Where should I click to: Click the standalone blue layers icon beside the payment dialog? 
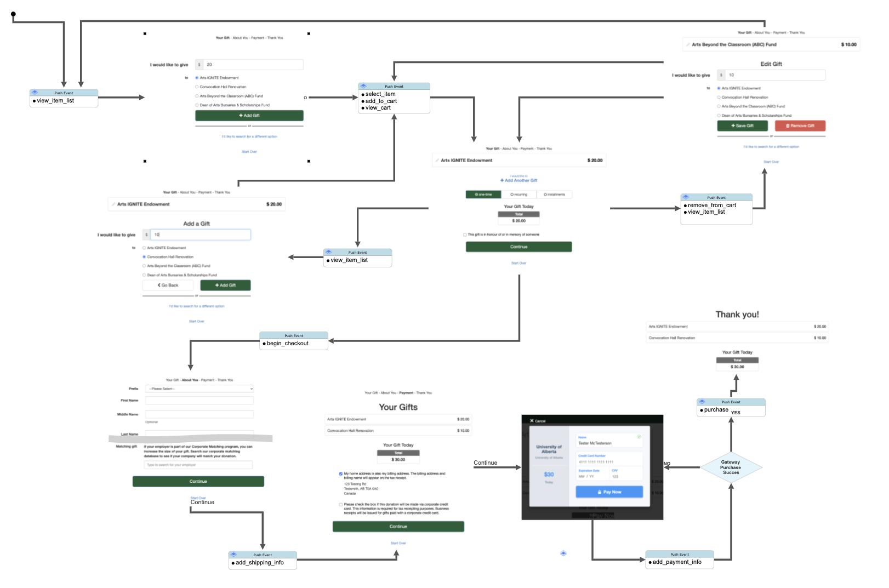point(563,553)
